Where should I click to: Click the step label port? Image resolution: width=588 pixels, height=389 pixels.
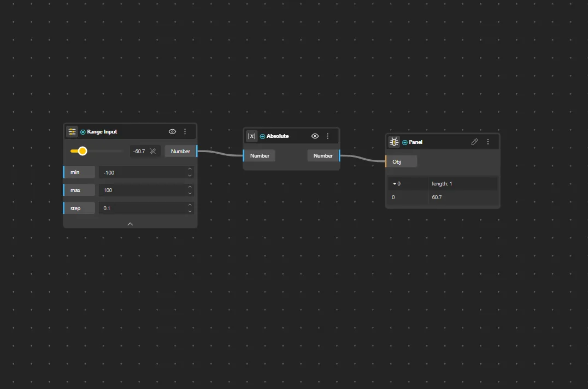click(x=79, y=208)
